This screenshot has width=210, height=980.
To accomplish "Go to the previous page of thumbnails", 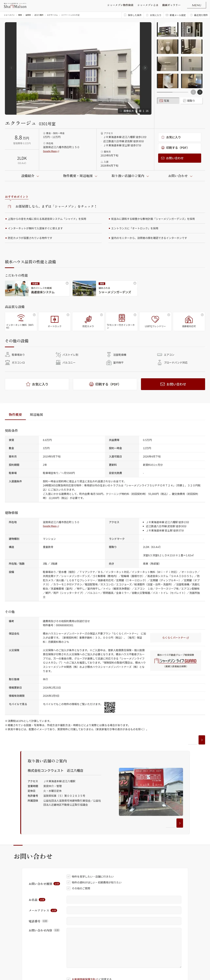I will [193, 92].
